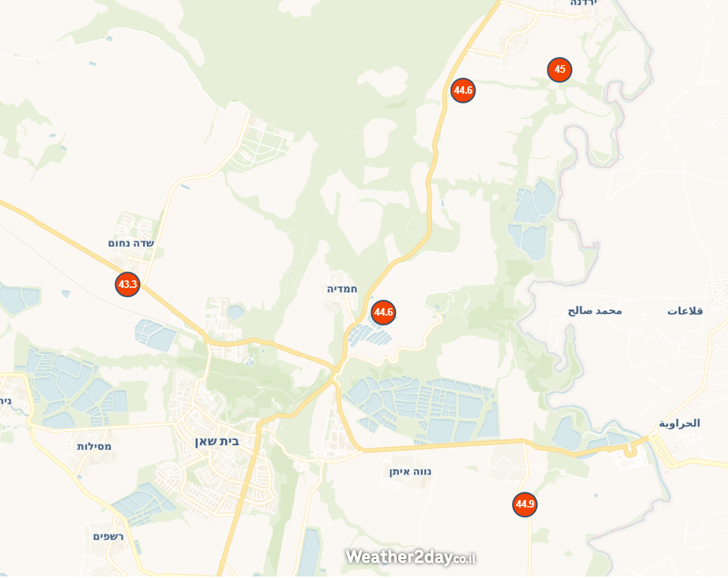728x578 pixels.
Task: Click the fish ponds north of נווה איתן
Action: pos(423,409)
